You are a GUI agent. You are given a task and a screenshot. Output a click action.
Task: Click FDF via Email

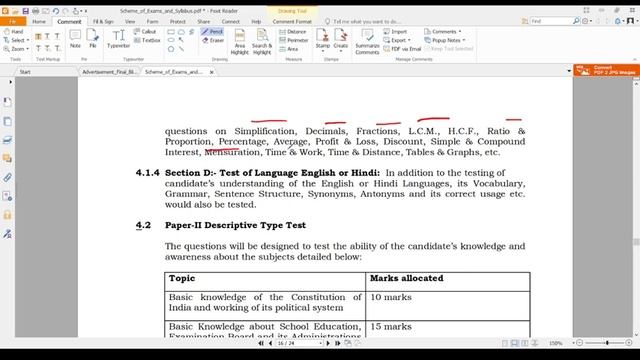[x=402, y=49]
